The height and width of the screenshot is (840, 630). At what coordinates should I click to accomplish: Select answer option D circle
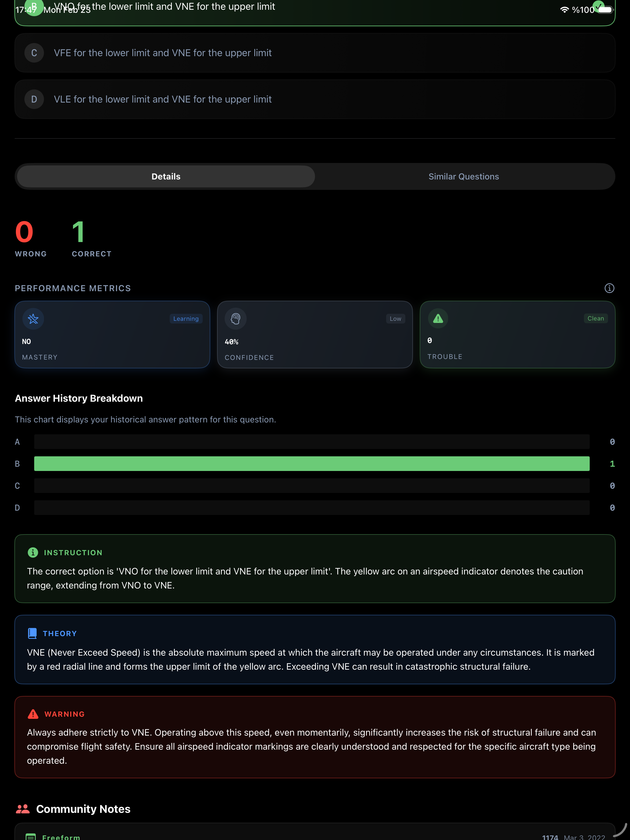click(34, 99)
